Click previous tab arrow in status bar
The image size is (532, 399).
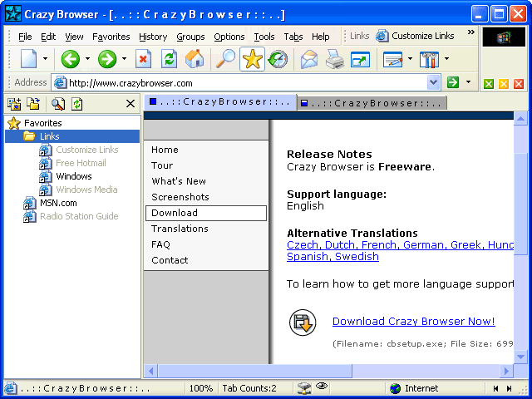coord(496,388)
